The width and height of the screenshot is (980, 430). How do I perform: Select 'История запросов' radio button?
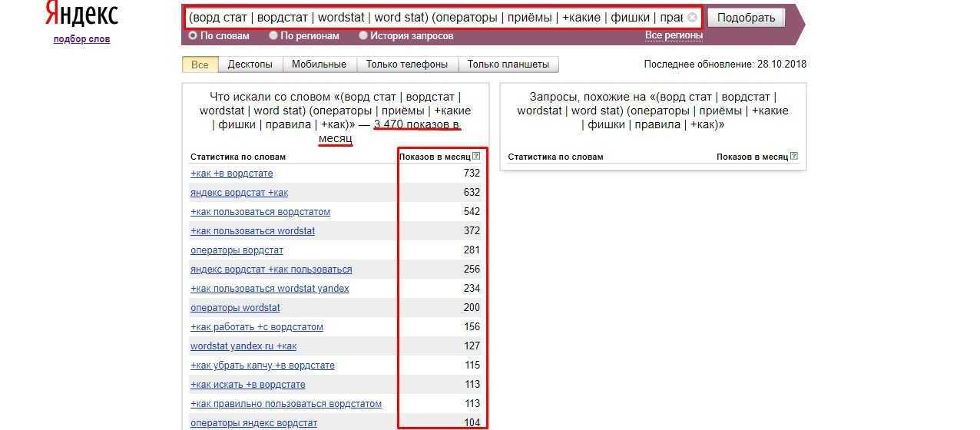(x=363, y=35)
